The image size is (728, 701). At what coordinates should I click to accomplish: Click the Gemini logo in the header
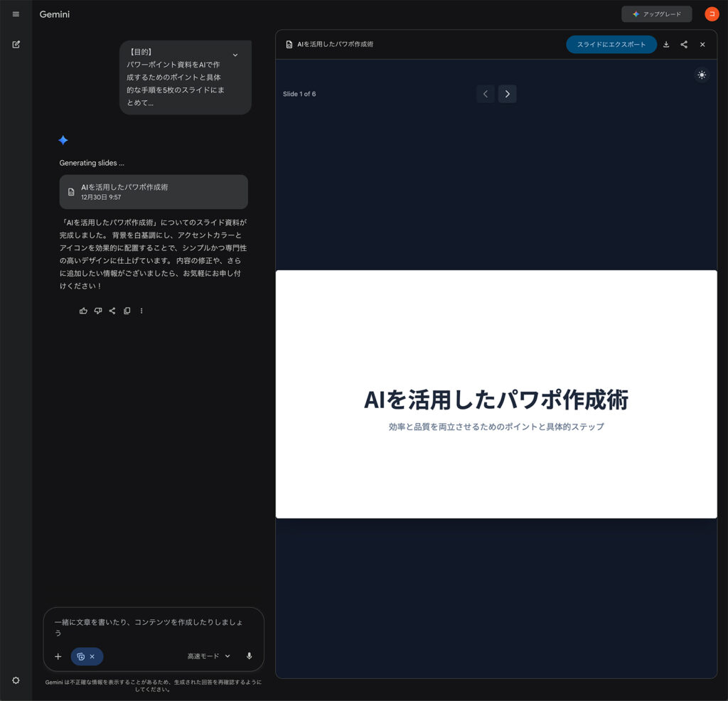[x=54, y=14]
